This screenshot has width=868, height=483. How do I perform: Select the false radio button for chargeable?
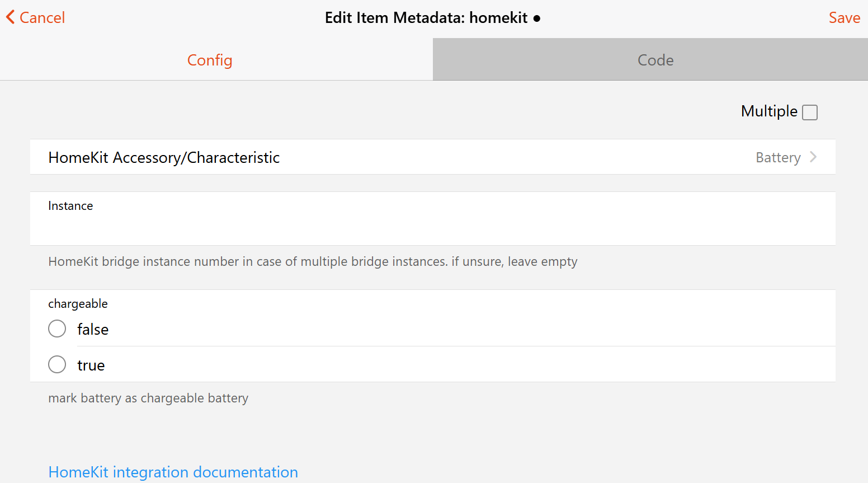(57, 329)
